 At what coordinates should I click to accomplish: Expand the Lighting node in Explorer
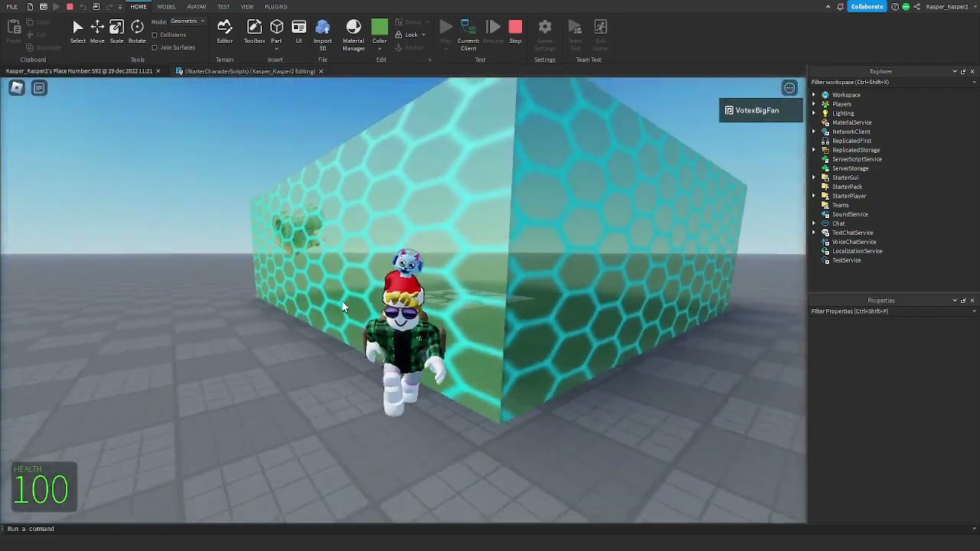click(814, 113)
